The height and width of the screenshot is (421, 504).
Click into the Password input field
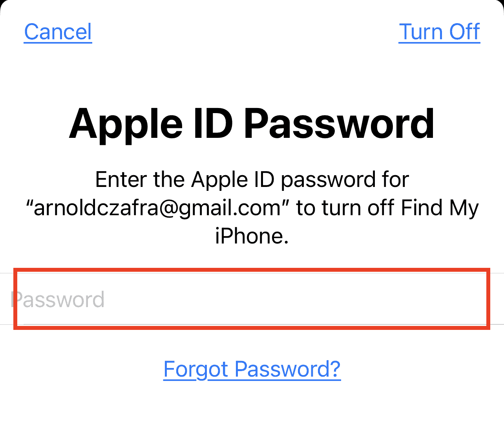point(251,299)
